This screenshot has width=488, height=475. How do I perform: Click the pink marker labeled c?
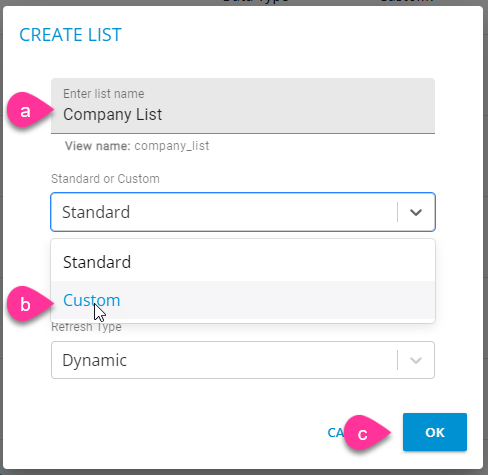pyautogui.click(x=367, y=433)
